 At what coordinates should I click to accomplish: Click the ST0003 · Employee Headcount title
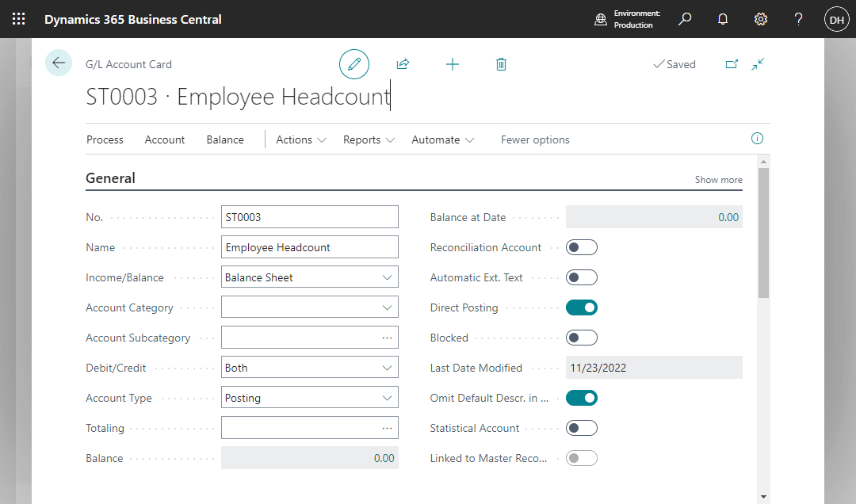pyautogui.click(x=238, y=97)
